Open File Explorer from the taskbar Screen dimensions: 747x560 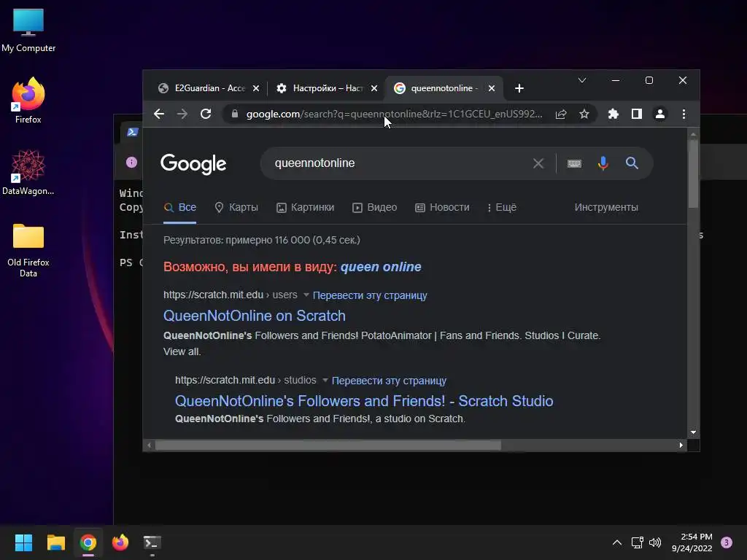click(x=55, y=542)
